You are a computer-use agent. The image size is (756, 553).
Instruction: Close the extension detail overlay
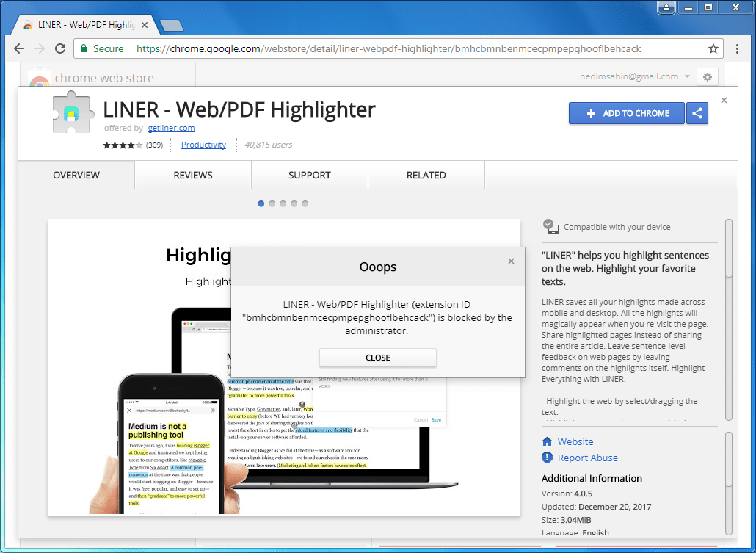(x=724, y=101)
